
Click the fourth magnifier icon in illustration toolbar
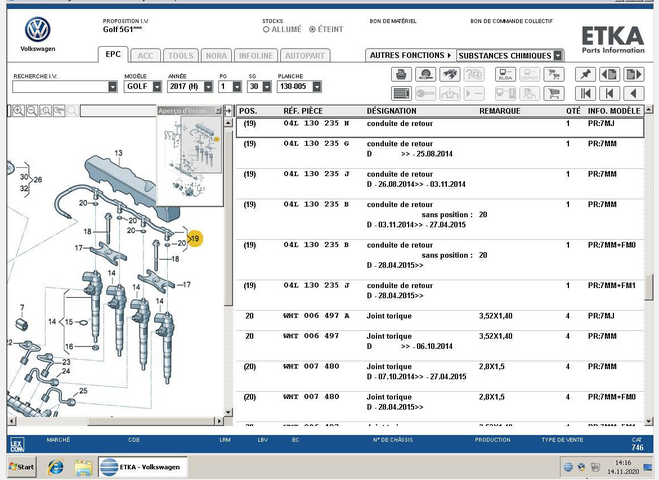(x=59, y=111)
